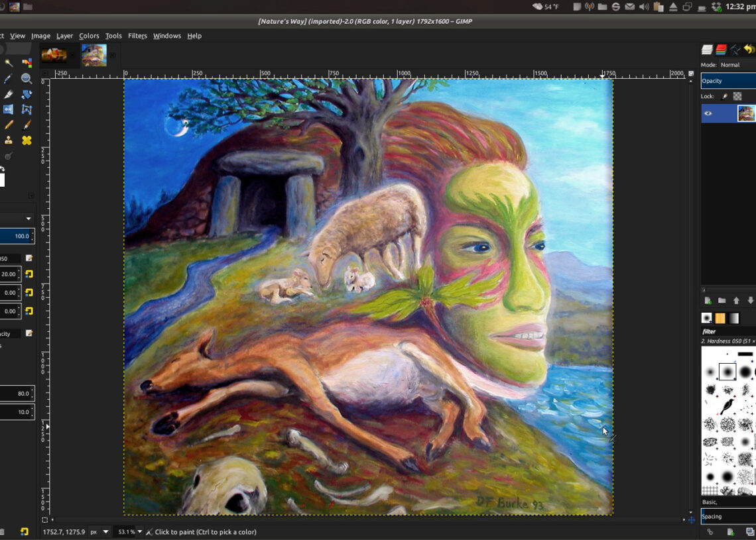Screen dimensions: 756x540
Task: Open the 53.1% zoom dropdown
Action: 130,532
